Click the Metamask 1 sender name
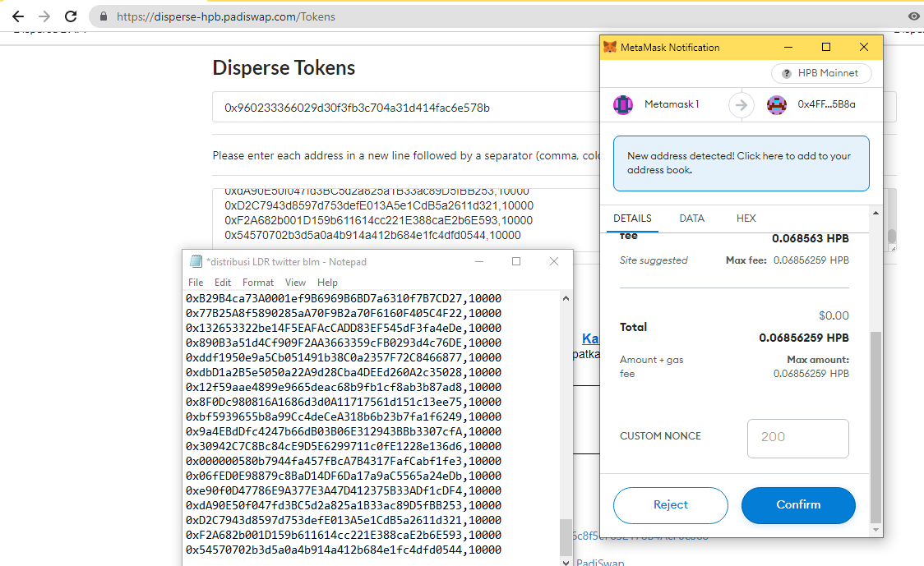 point(672,104)
